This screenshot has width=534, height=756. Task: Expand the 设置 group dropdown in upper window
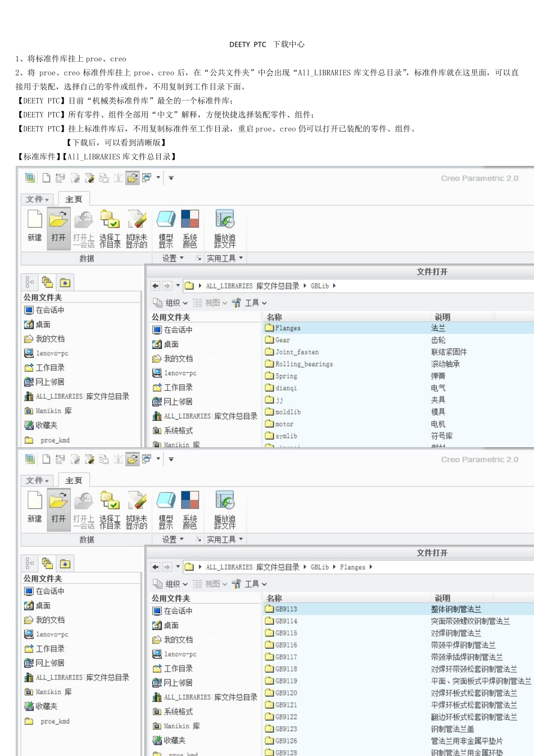[173, 258]
